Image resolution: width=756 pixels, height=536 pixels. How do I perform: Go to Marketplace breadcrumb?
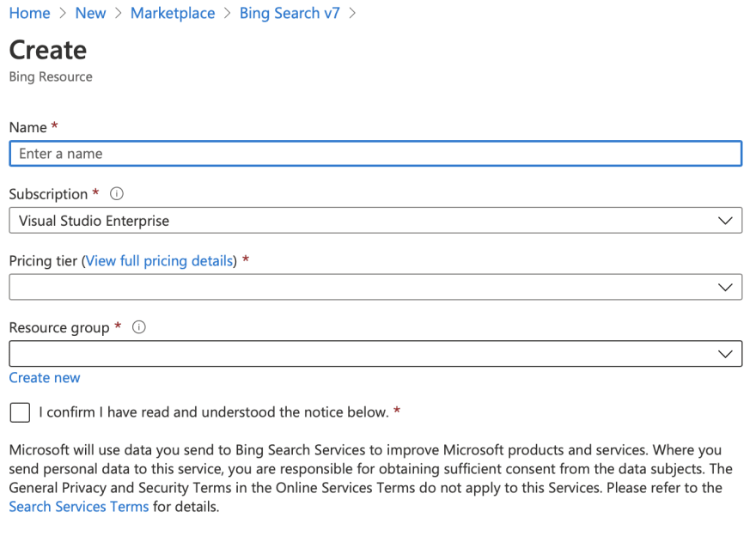(173, 13)
